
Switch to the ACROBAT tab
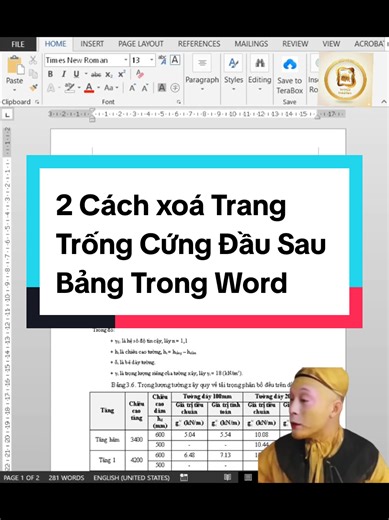pos(369,44)
